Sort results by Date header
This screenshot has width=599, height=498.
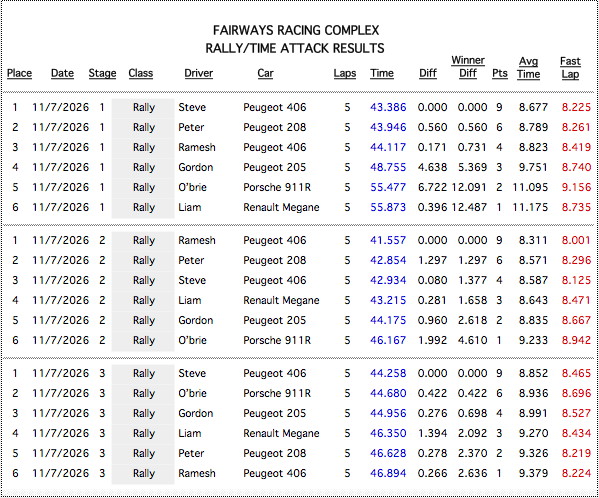[62, 73]
